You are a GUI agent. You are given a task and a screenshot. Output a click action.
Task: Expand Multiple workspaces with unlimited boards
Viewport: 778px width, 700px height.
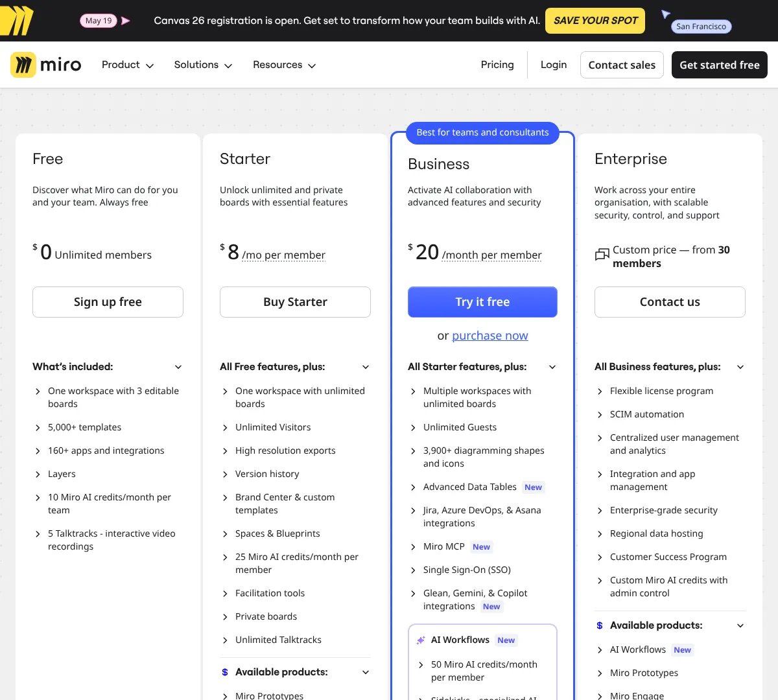482,397
